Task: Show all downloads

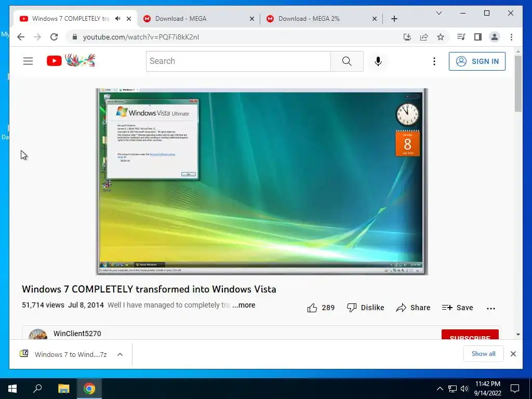Action: point(483,354)
